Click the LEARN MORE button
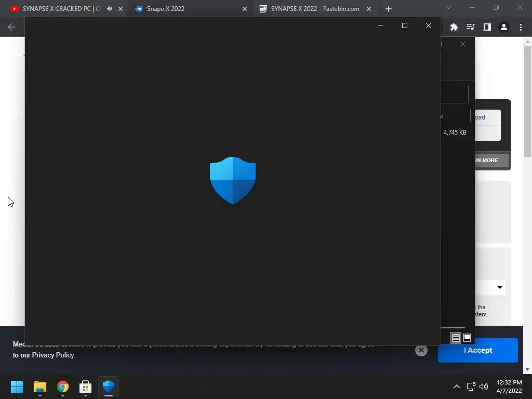This screenshot has height=399, width=532. click(491, 160)
